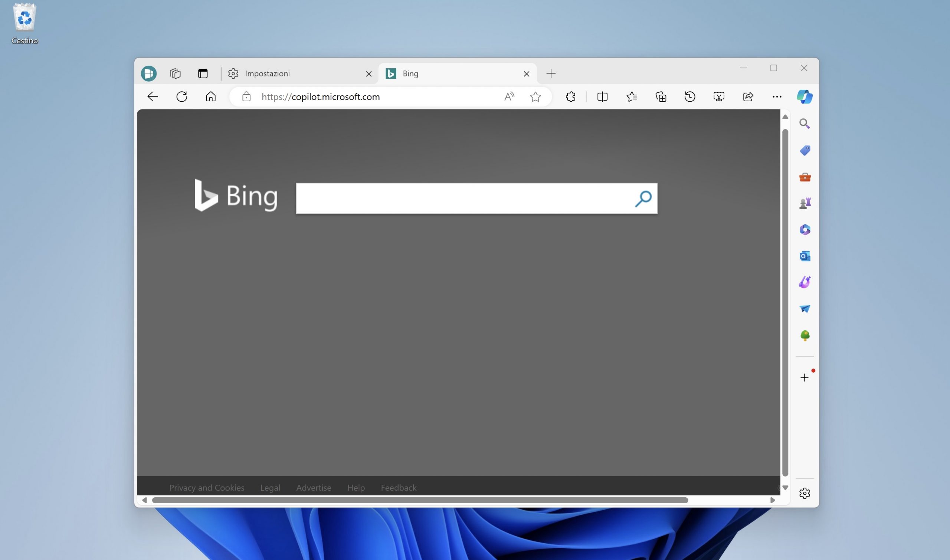The image size is (950, 560).
Task: Open the tab actions menu icon
Action: [x=203, y=73]
